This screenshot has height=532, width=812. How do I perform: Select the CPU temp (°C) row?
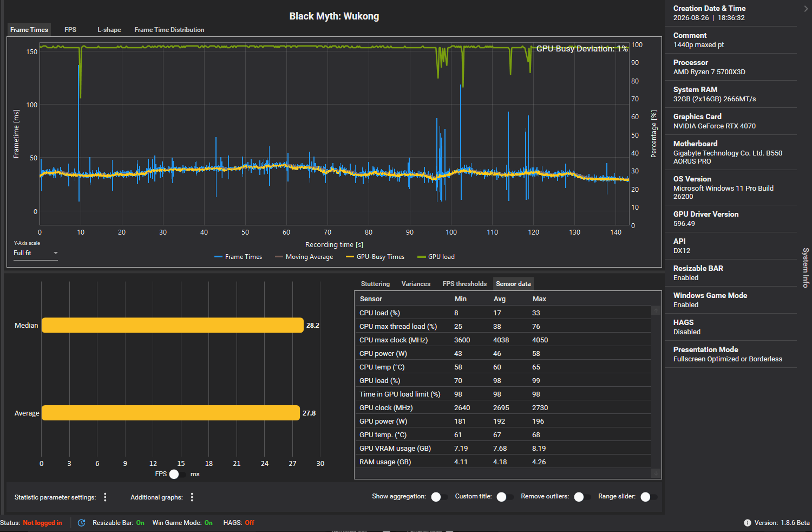click(503, 367)
